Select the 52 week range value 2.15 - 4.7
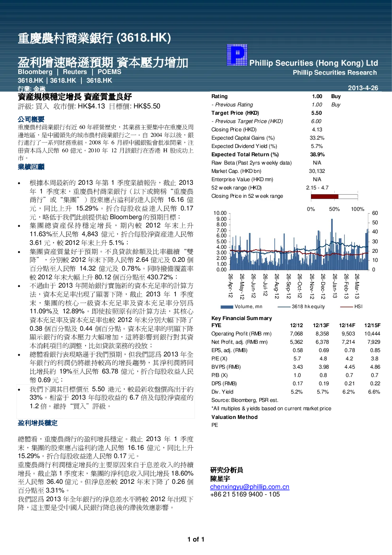Image resolution: width=392 pixels, height=555 pixels. (x=317, y=188)
